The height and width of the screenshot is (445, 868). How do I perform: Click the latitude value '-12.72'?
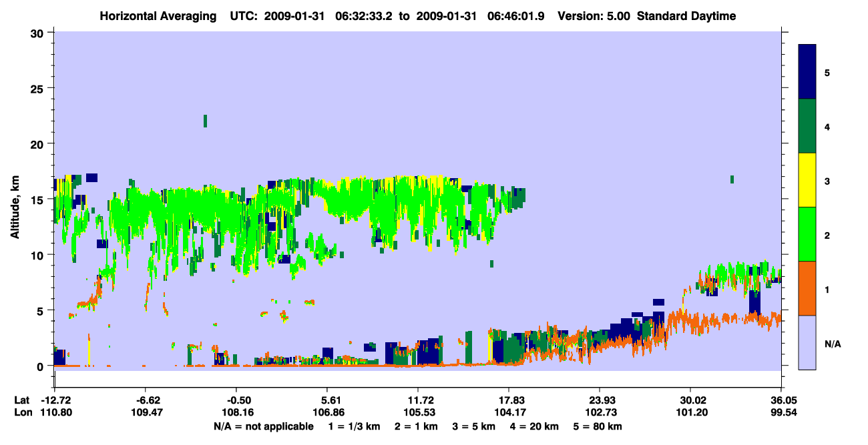tap(55, 400)
